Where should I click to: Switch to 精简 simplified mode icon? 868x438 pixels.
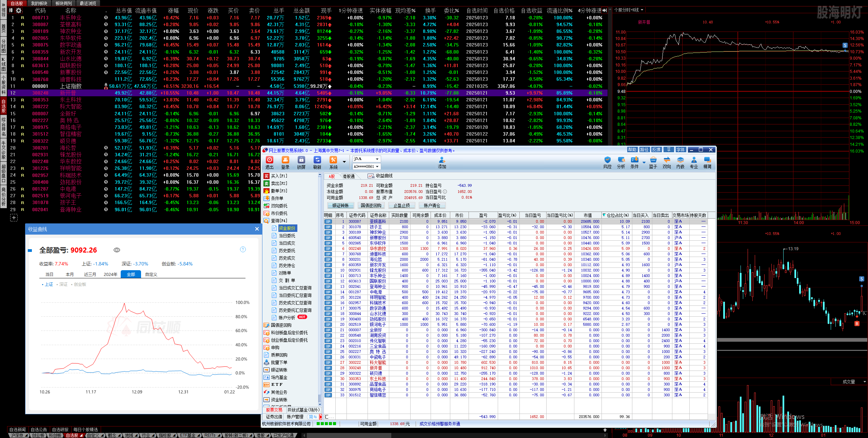pos(707,163)
